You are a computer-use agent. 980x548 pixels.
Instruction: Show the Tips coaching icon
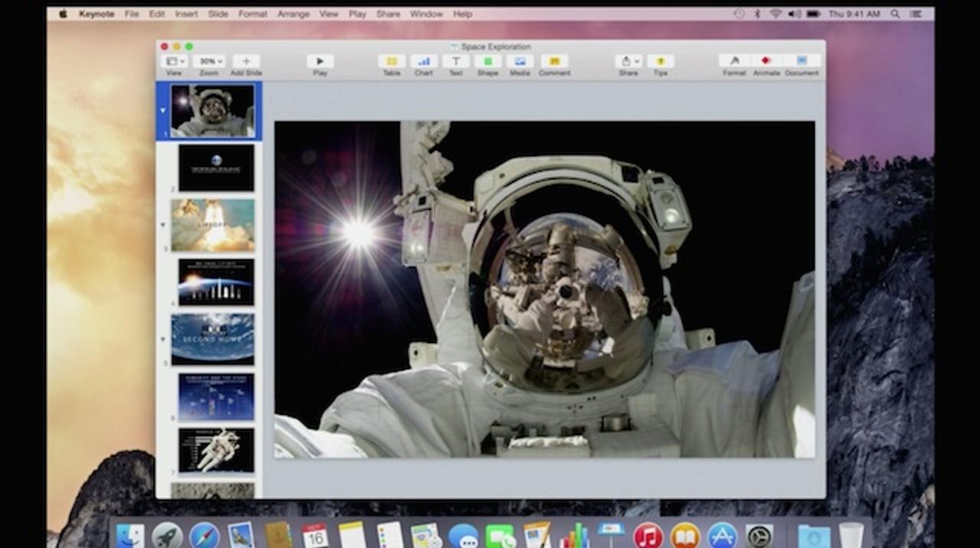coord(660,62)
